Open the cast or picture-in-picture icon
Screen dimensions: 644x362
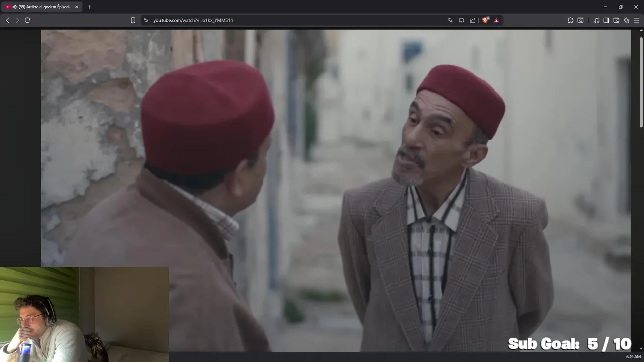click(x=461, y=20)
